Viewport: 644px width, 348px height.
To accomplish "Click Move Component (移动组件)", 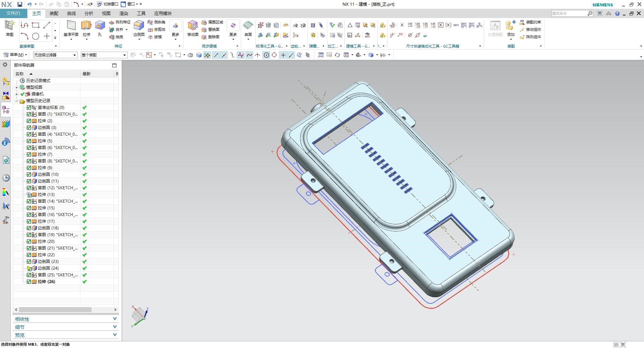I will pyautogui.click(x=530, y=29).
